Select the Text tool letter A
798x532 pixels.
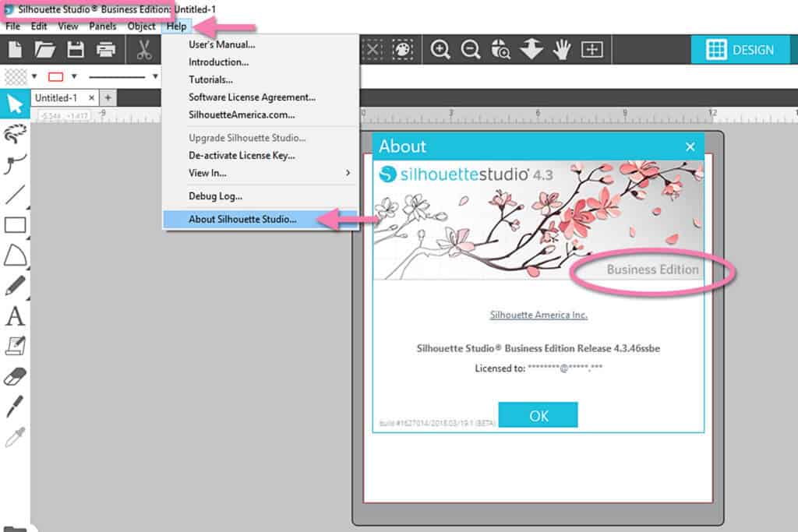[x=16, y=315]
